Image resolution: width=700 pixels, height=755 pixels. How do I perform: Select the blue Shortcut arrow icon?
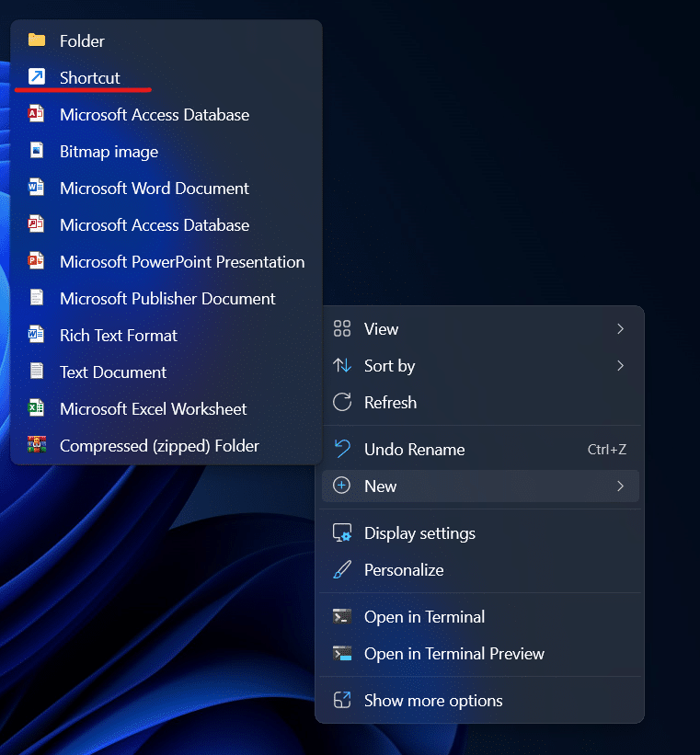point(37,76)
